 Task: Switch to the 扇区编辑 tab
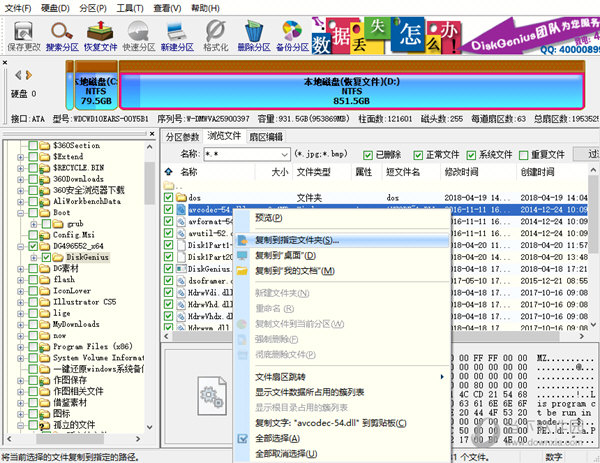(x=266, y=136)
